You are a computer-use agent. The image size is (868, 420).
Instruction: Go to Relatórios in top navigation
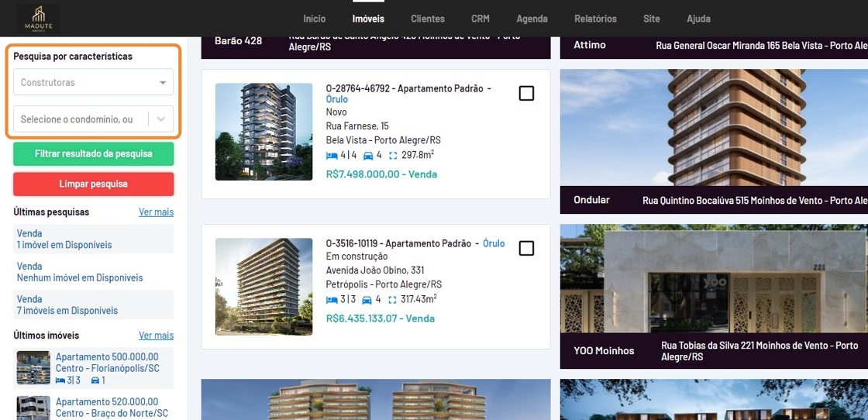[x=595, y=19]
